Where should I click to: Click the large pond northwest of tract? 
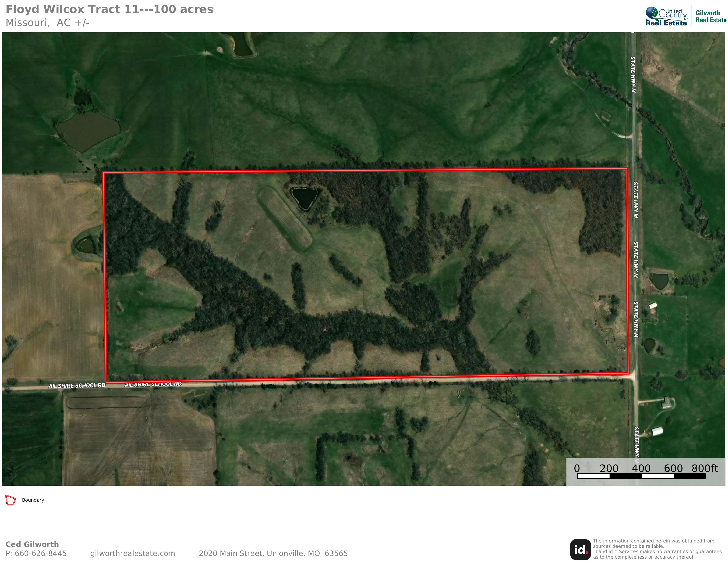[88, 132]
